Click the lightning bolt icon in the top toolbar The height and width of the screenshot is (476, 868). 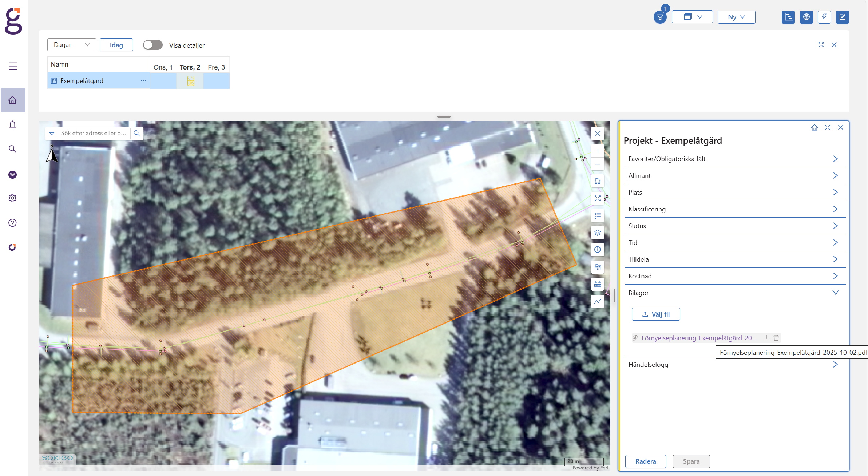(824, 17)
